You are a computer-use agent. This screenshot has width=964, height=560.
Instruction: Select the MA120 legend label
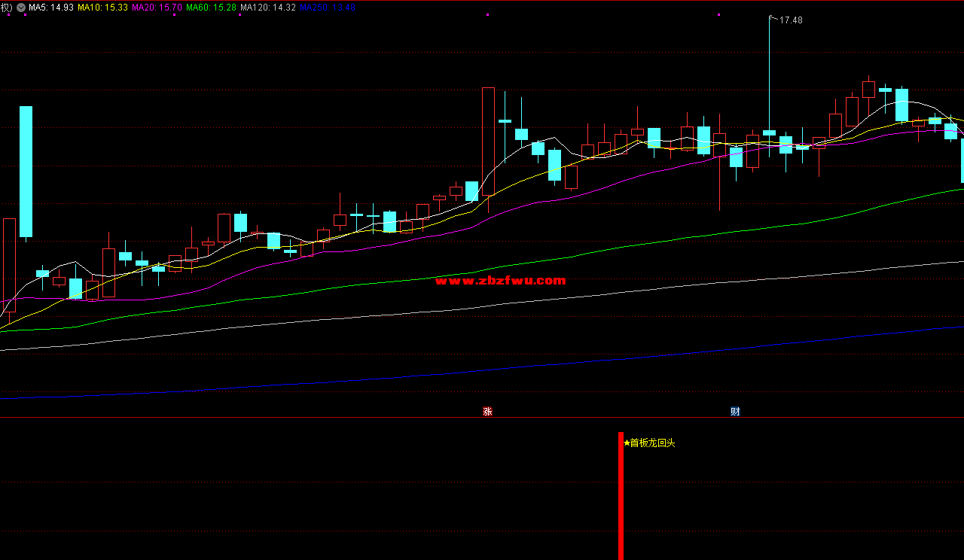pyautogui.click(x=268, y=7)
